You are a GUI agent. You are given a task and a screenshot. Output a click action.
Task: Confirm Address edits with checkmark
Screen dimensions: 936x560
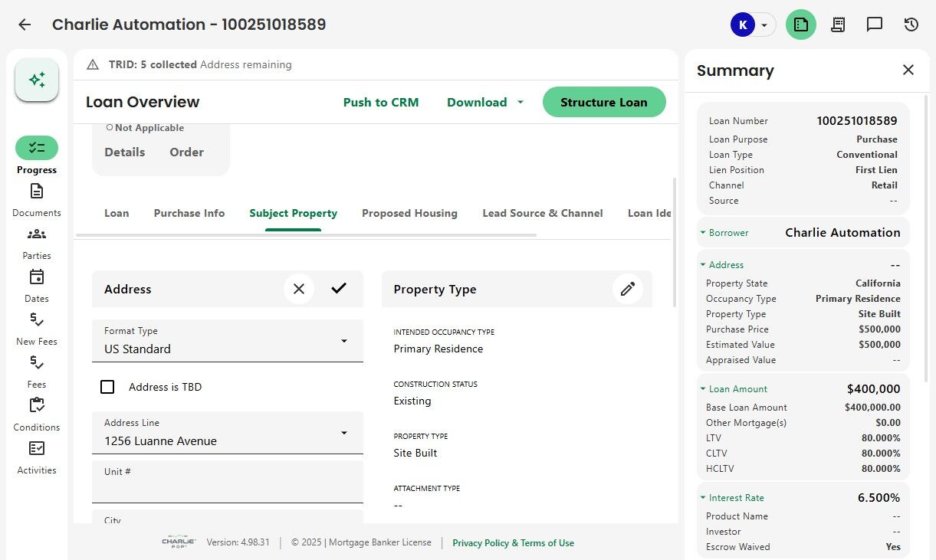(x=339, y=289)
